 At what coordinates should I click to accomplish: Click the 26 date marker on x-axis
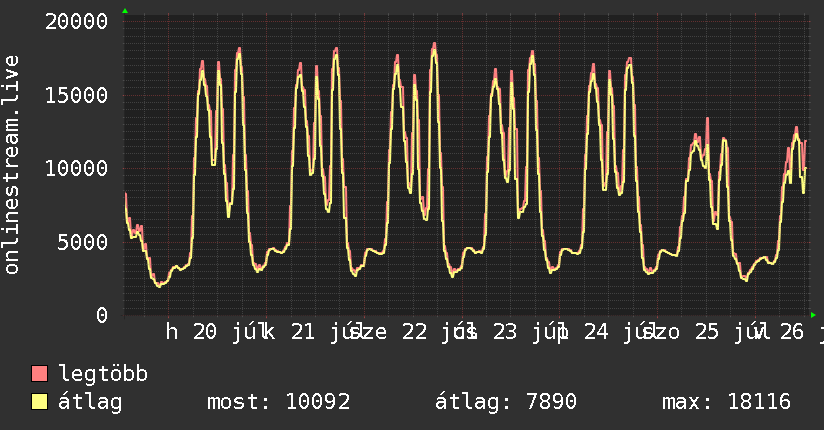791,332
